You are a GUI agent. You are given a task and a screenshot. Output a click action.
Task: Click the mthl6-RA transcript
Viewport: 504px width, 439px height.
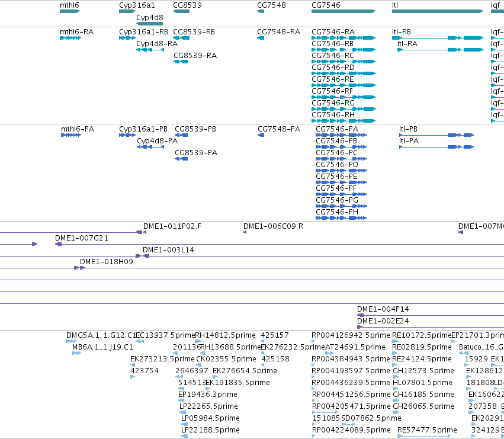coord(70,38)
